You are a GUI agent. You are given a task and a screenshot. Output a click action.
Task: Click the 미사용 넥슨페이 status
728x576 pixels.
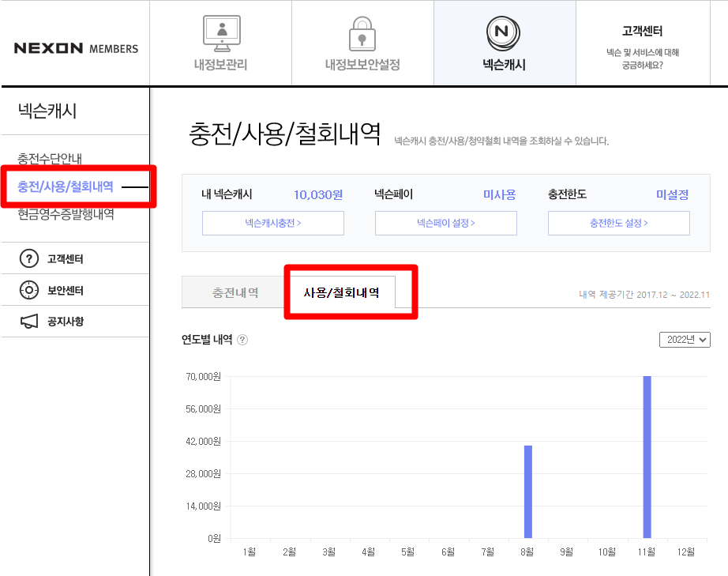(499, 194)
